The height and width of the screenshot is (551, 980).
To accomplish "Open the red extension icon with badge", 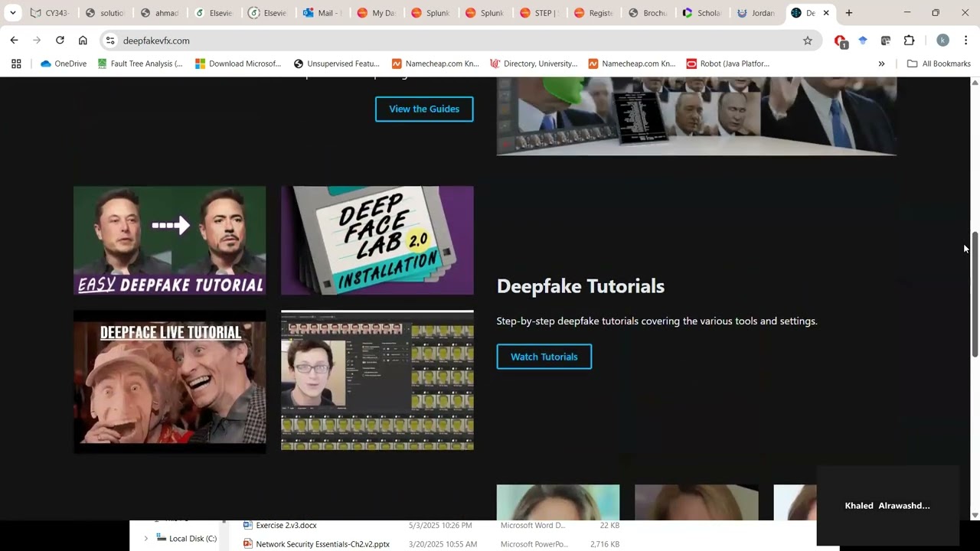I will point(841,41).
